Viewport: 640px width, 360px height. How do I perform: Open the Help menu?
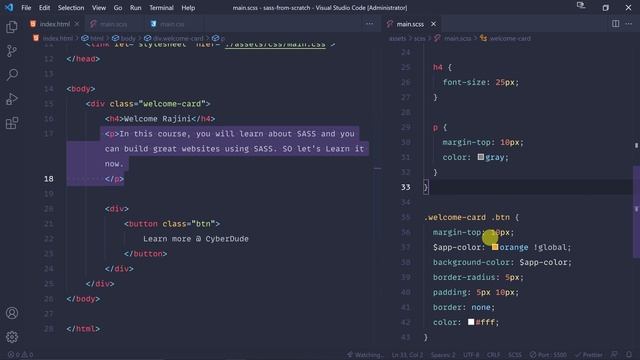[x=188, y=8]
